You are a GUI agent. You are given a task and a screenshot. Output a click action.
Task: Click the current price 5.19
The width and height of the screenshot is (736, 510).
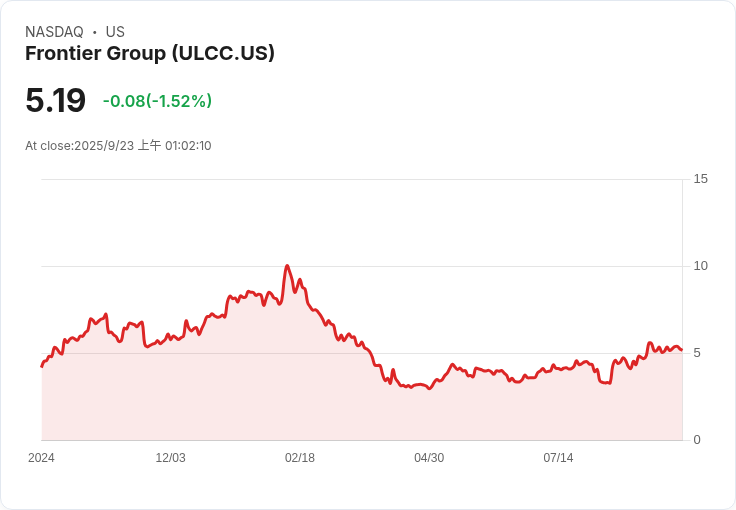tap(56, 101)
